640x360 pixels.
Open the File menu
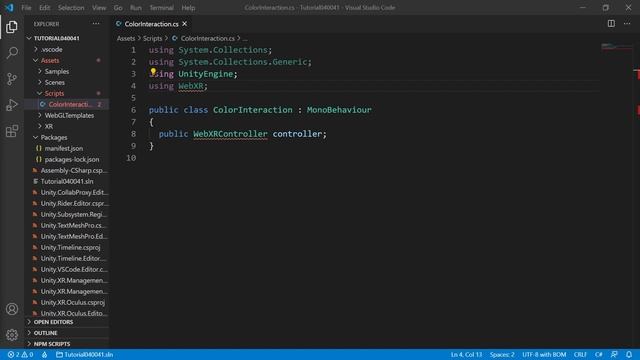tap(26, 7)
